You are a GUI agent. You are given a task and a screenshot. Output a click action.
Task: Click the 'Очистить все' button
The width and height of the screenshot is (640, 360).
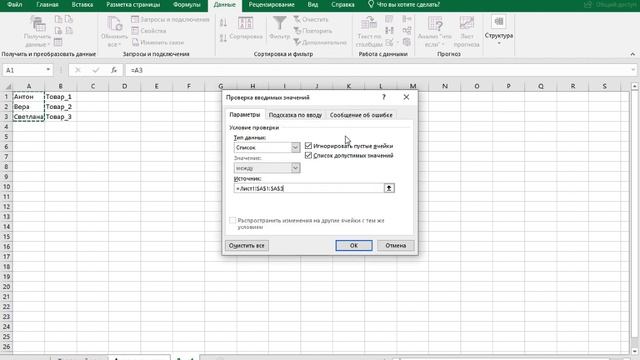(x=247, y=245)
